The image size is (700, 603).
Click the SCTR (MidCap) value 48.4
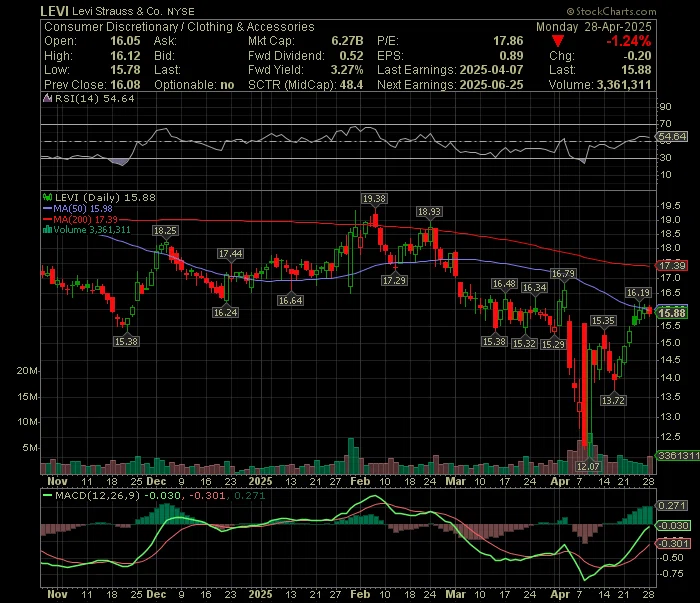351,85
